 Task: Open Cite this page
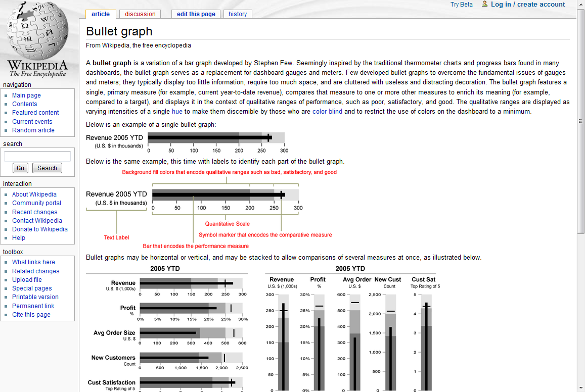click(31, 315)
